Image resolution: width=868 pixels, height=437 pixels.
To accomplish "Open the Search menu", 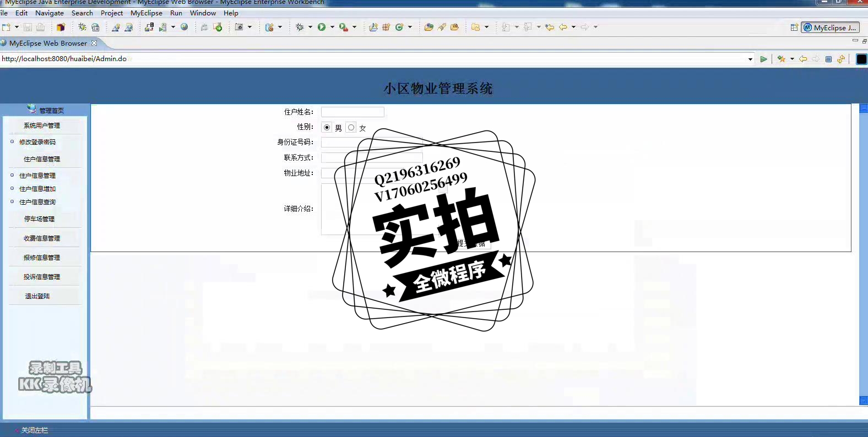I will coord(82,13).
